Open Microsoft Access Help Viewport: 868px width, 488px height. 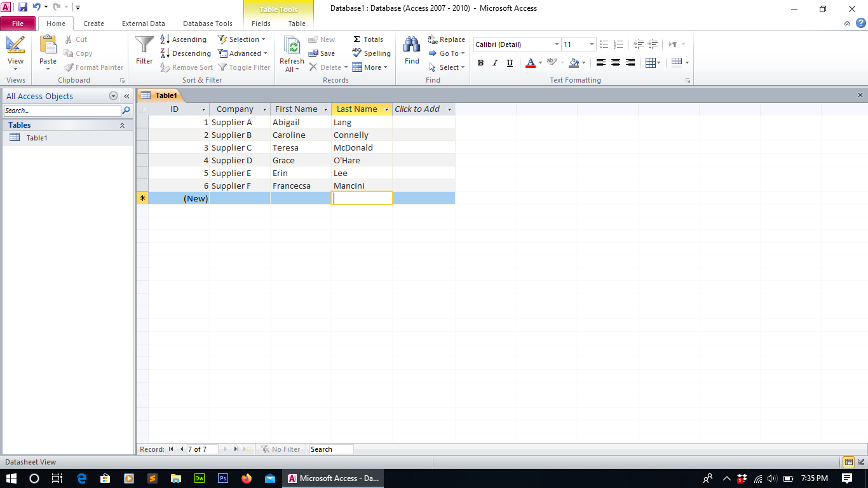(x=861, y=24)
